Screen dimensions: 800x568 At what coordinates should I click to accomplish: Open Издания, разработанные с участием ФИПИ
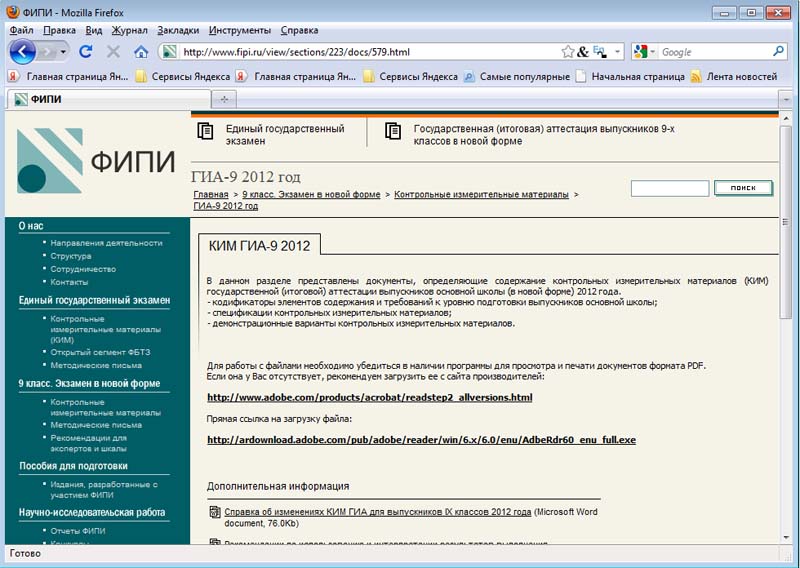104,490
